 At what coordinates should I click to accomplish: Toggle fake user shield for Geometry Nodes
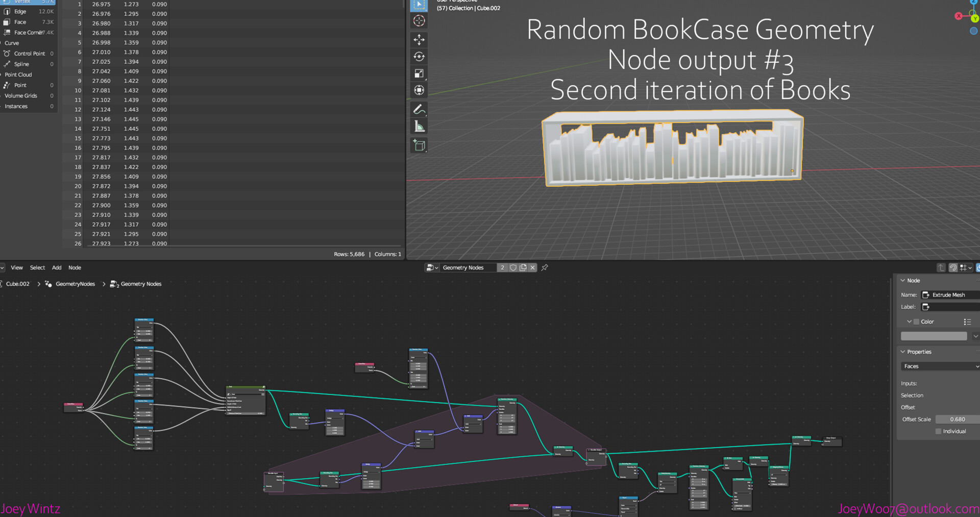(513, 267)
